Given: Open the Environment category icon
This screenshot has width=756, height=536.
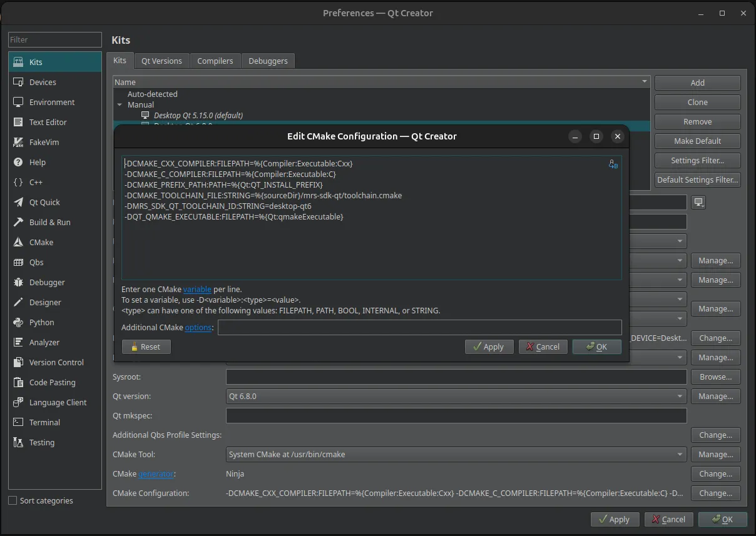Looking at the screenshot, I should pos(18,102).
